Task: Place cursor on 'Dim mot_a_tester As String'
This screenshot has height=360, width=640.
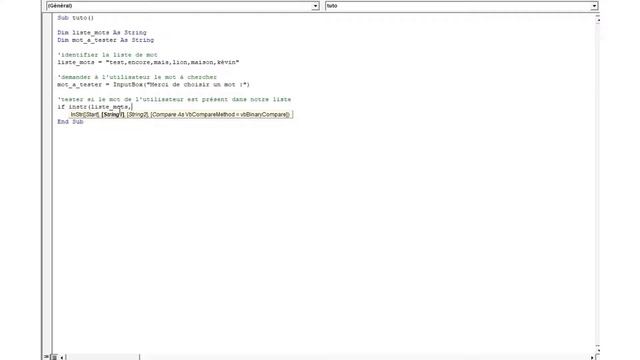Action: click(x=106, y=40)
